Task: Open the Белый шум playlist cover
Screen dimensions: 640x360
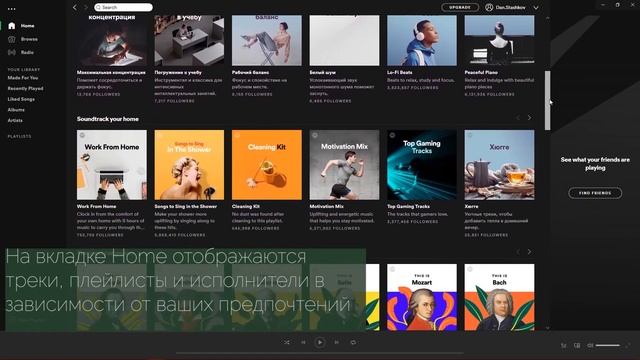Action: 344,40
